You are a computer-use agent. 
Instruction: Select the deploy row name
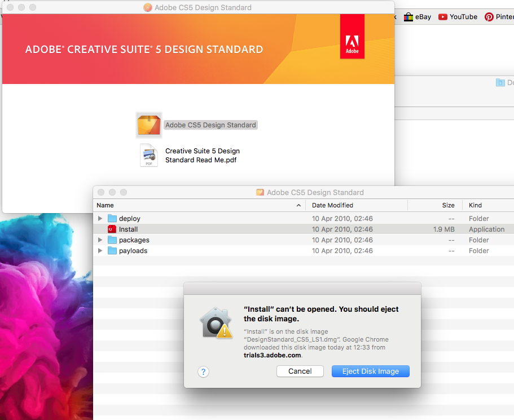(129, 219)
